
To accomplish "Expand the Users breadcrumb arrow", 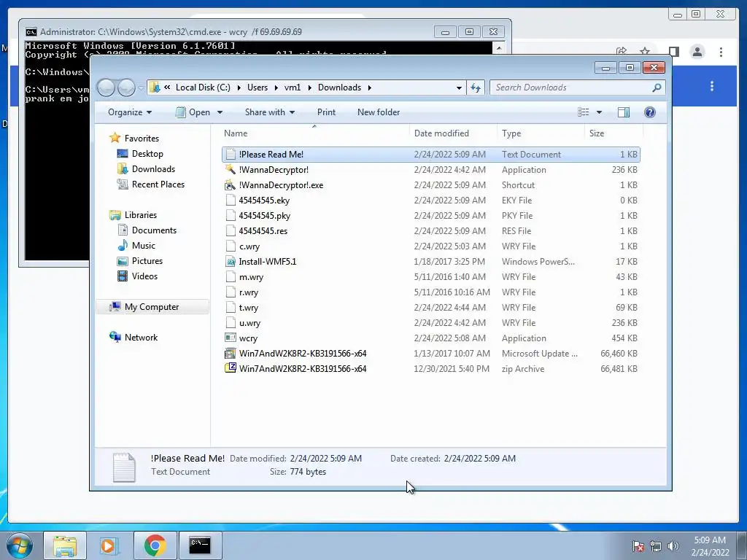I will click(276, 87).
